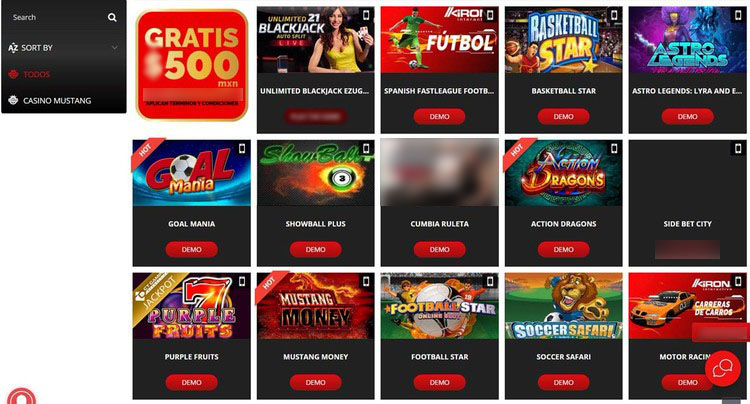Click the live chat bubble icon
750x404 pixels.
click(723, 368)
